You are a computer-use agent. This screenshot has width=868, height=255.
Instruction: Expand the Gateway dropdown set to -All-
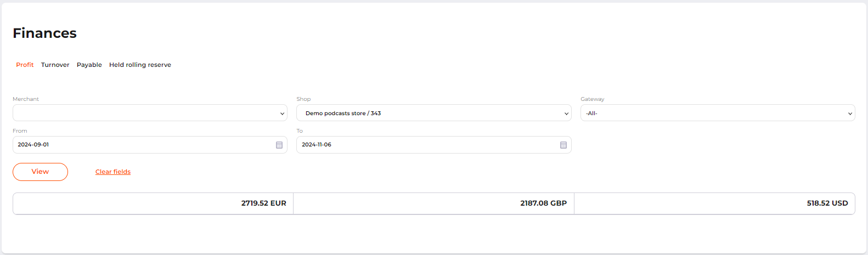717,113
